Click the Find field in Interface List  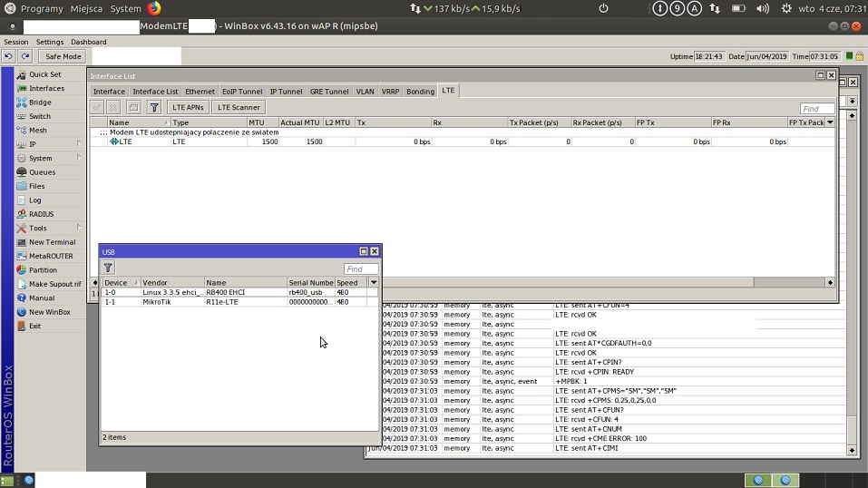(x=817, y=109)
